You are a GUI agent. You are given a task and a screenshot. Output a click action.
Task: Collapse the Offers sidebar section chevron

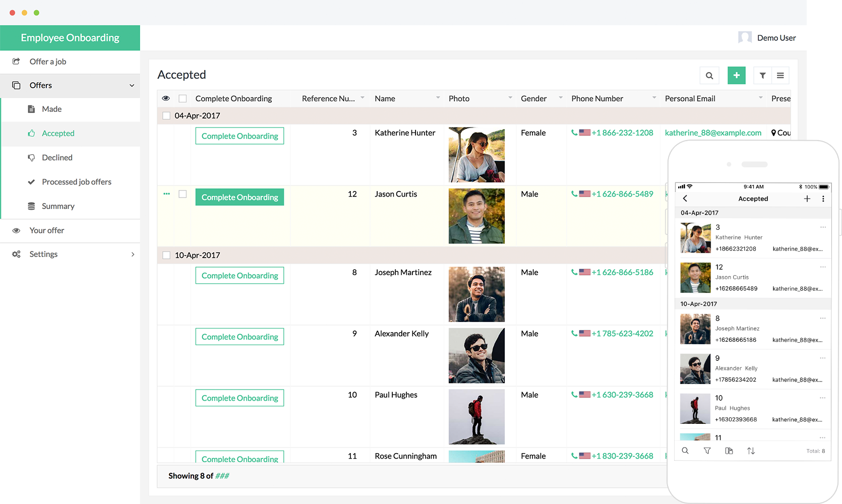(x=132, y=85)
